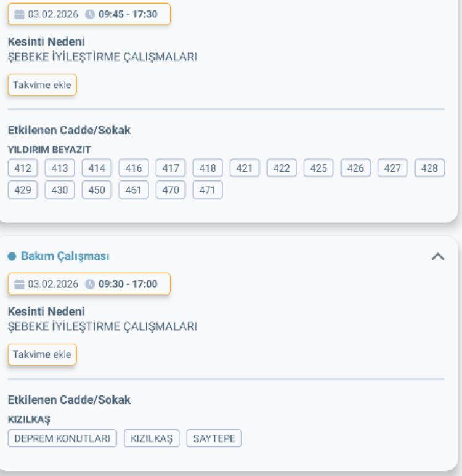Click calendar icon beside 09:30 - 17:00 date
The width and height of the screenshot is (462, 476).
pyautogui.click(x=19, y=284)
